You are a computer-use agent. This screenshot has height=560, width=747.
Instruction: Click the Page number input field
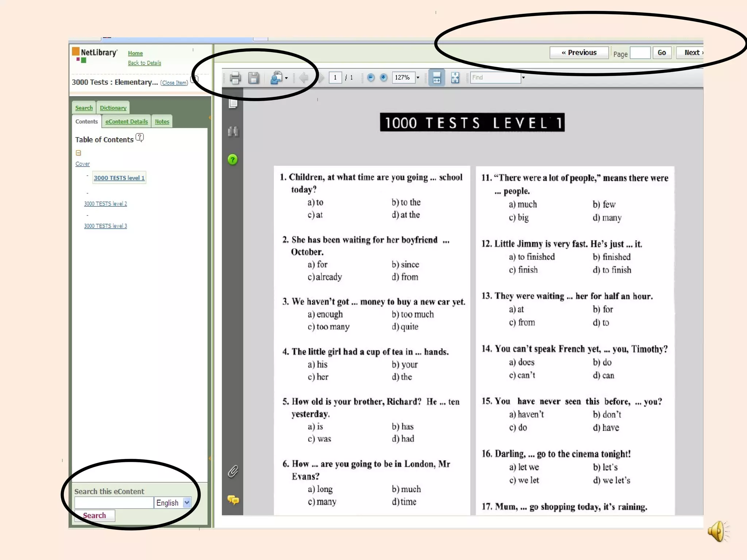click(640, 53)
